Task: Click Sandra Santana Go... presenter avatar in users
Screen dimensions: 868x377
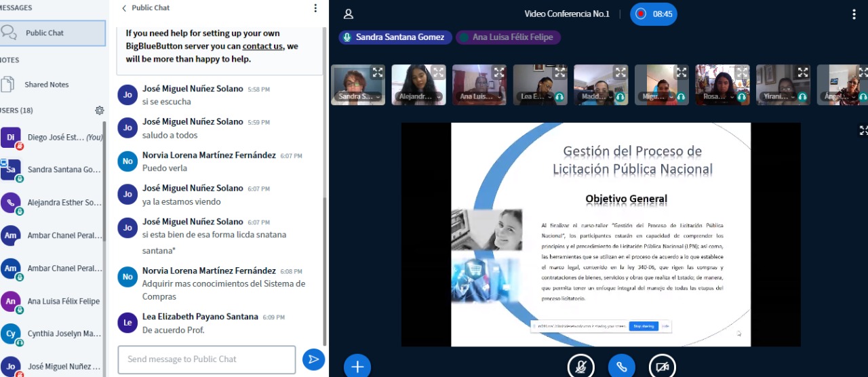Action: pos(10,170)
